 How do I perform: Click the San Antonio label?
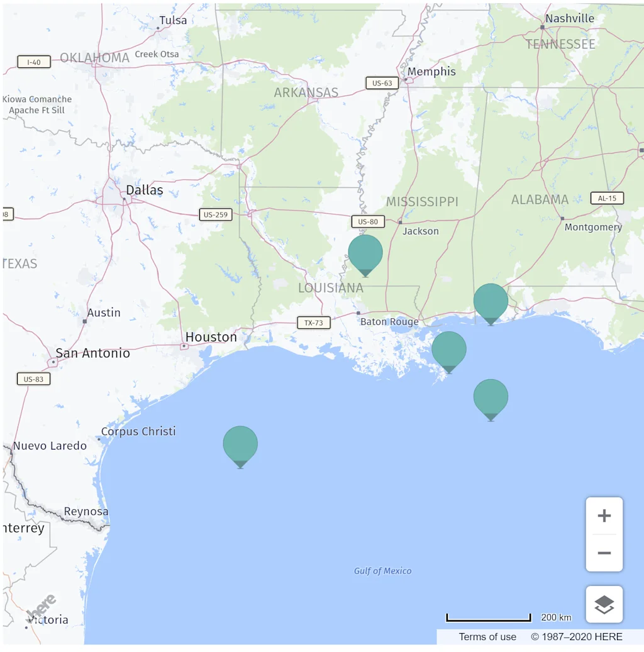click(x=93, y=353)
